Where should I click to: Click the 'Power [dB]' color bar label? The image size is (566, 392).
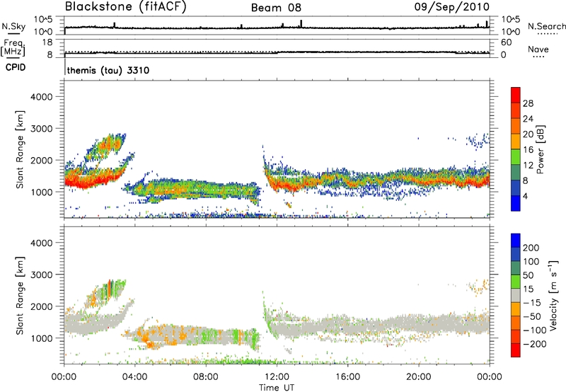(x=541, y=149)
